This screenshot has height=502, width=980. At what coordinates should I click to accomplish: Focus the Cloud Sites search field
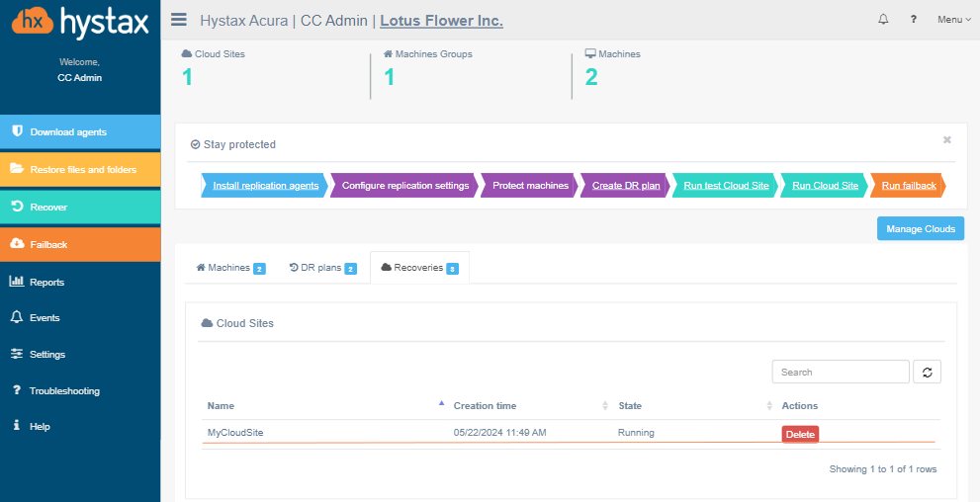tap(841, 373)
